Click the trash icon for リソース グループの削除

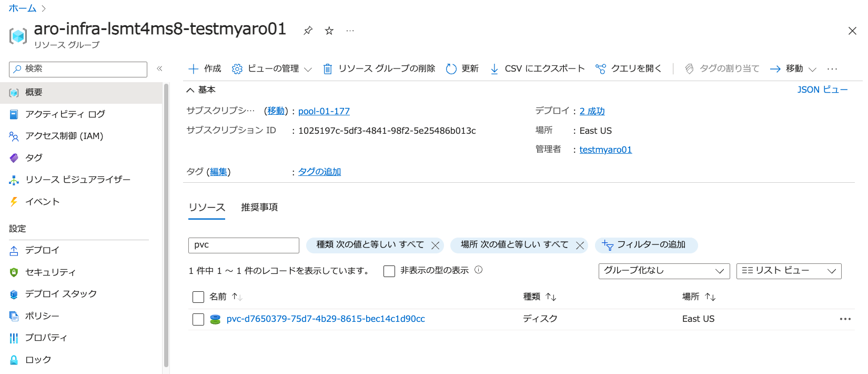click(328, 69)
